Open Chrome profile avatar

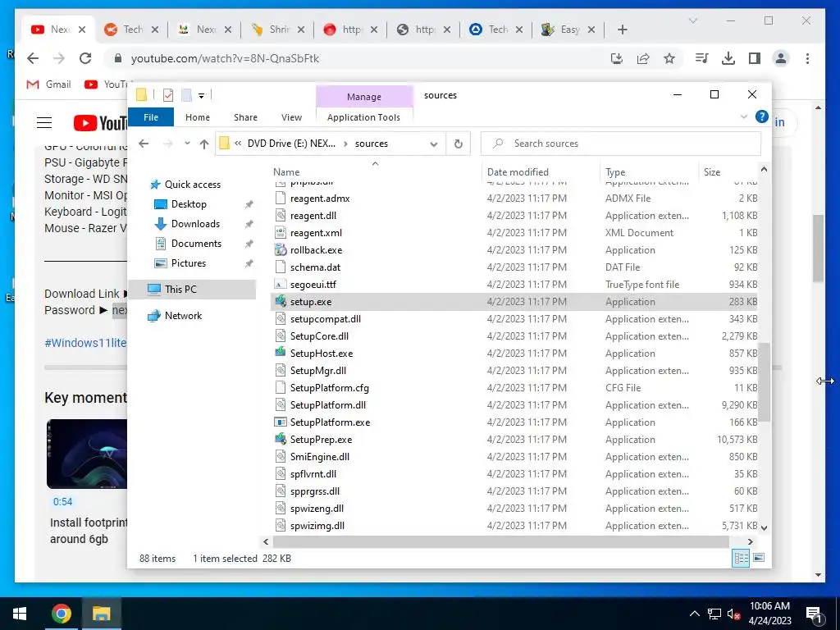click(781, 58)
